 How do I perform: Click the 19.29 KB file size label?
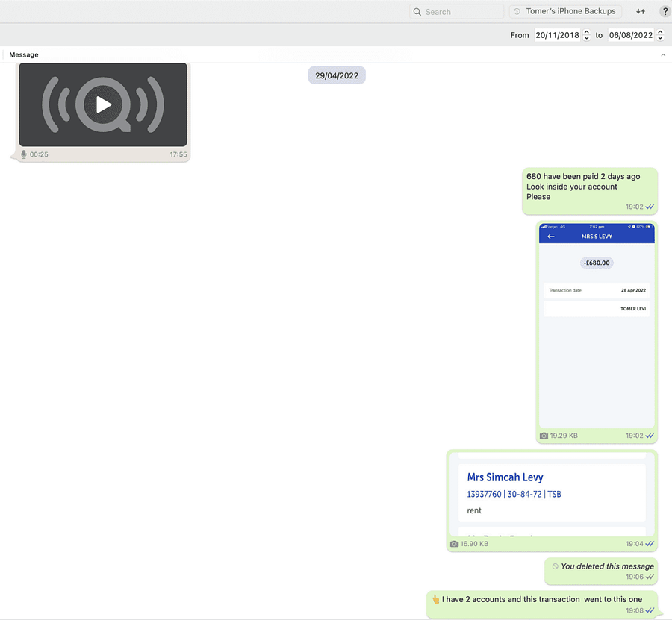tap(564, 436)
